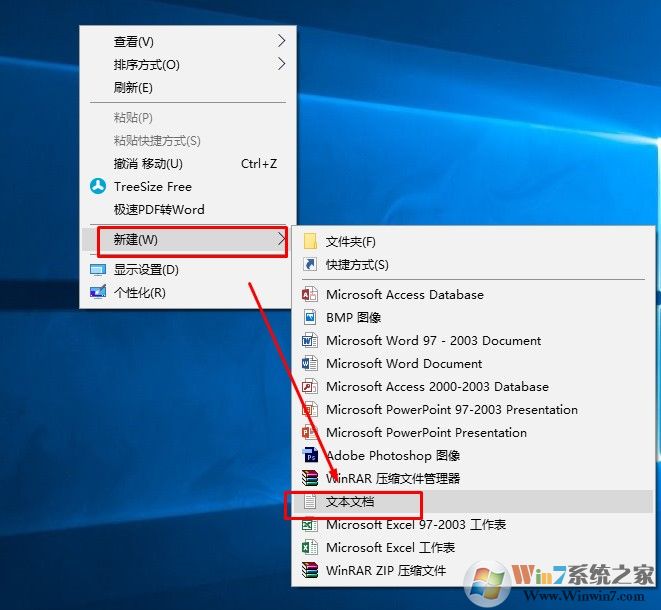Click the WinRAR 压缩文件管理器 icon
This screenshot has height=610, width=661.
310,478
